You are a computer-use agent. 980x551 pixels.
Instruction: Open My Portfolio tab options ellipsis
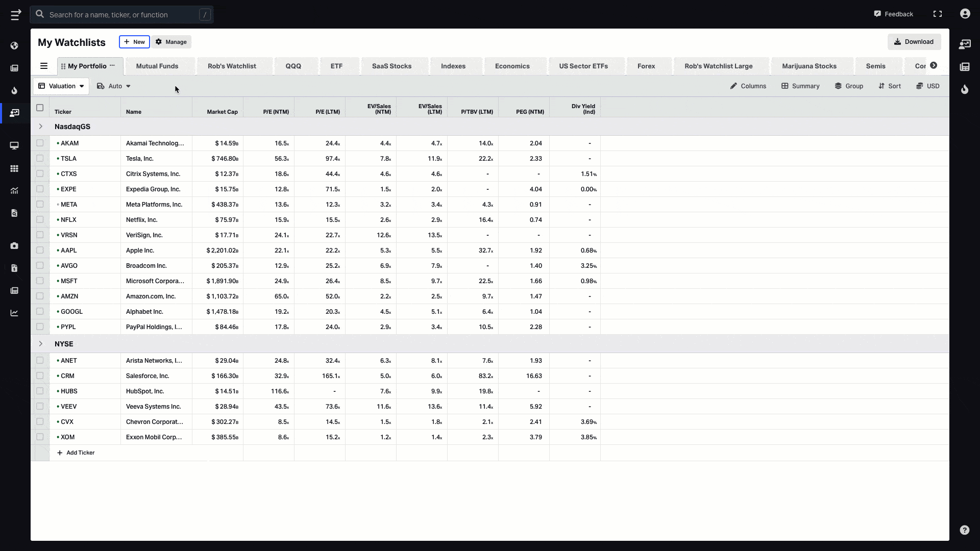112,66
